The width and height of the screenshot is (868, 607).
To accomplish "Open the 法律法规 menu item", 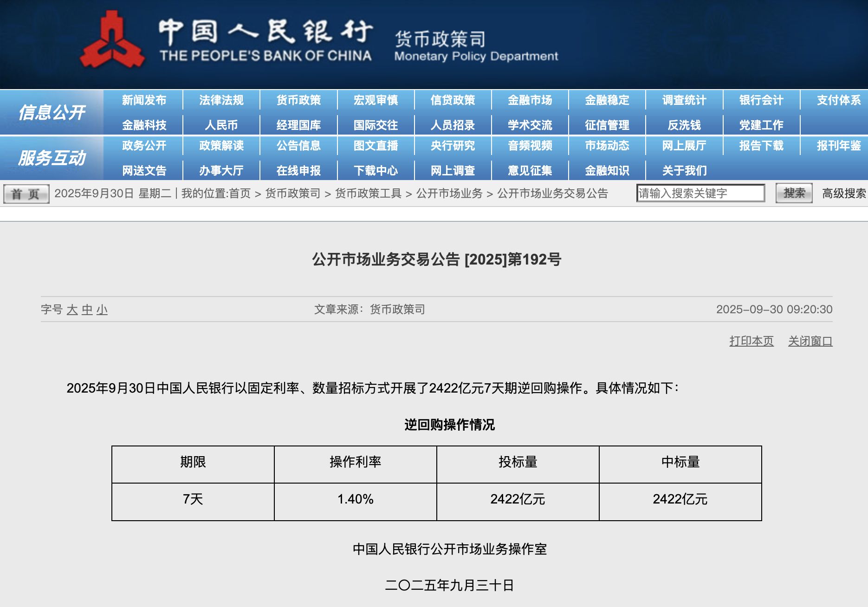I will click(221, 100).
